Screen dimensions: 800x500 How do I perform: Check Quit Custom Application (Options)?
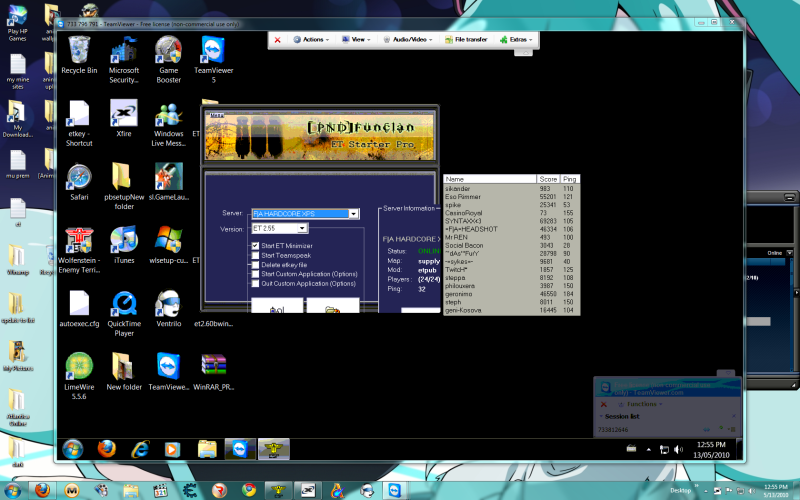[x=255, y=284]
